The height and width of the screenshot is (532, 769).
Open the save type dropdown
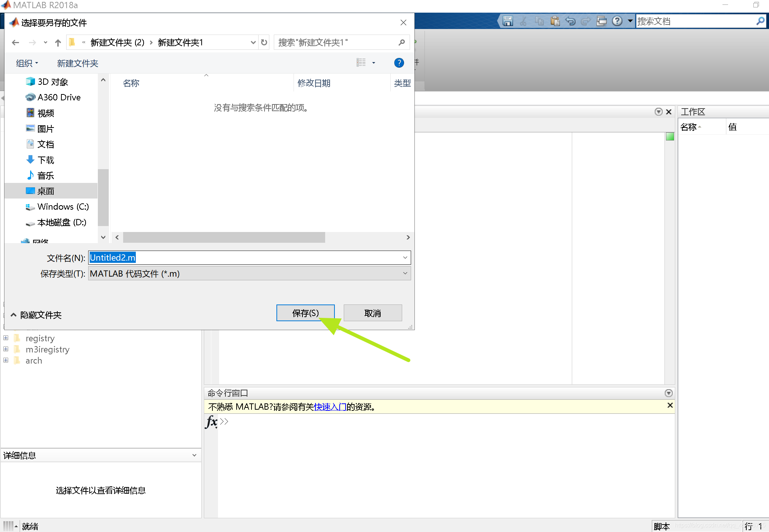tap(405, 274)
